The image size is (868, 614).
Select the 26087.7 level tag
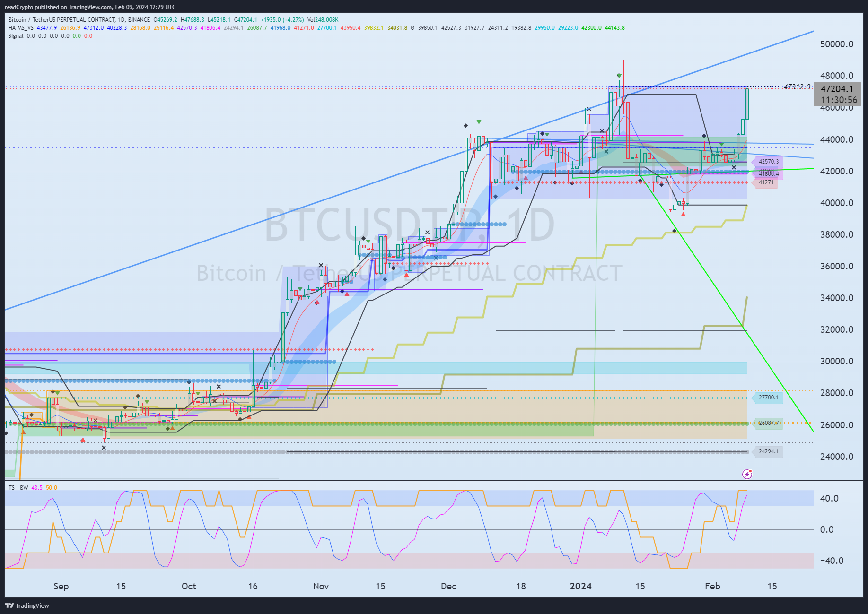tap(768, 423)
